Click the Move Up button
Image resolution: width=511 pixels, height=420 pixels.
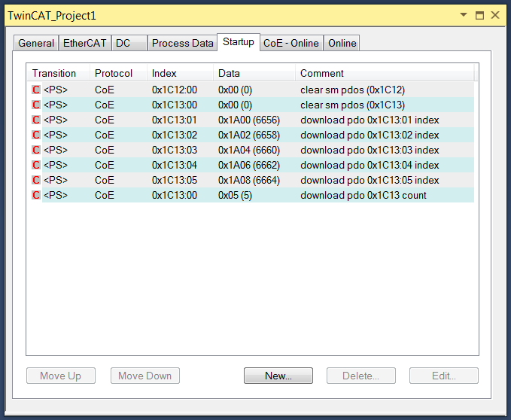61,376
